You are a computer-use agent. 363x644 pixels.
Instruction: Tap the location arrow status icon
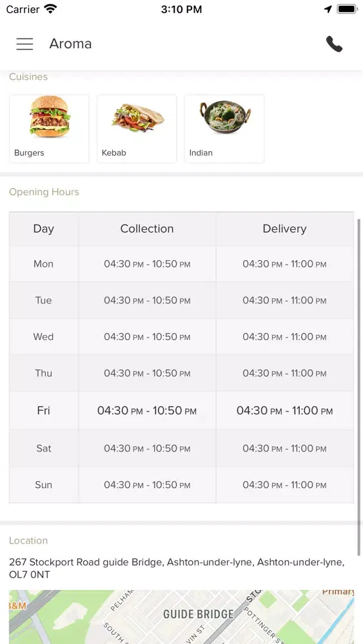[328, 9]
